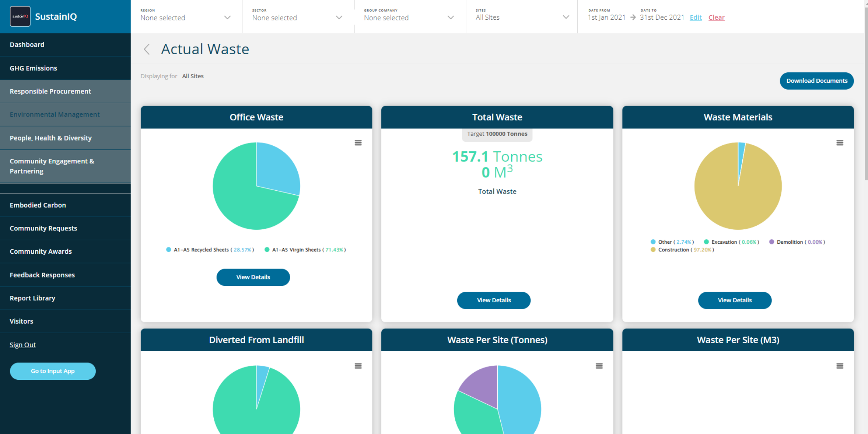Open the Waste Materials chart hamburger menu
Image resolution: width=868 pixels, height=434 pixels.
tap(840, 143)
